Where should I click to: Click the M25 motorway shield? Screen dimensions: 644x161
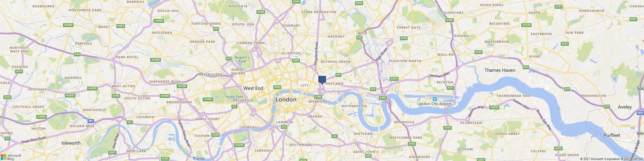click(x=640, y=113)
